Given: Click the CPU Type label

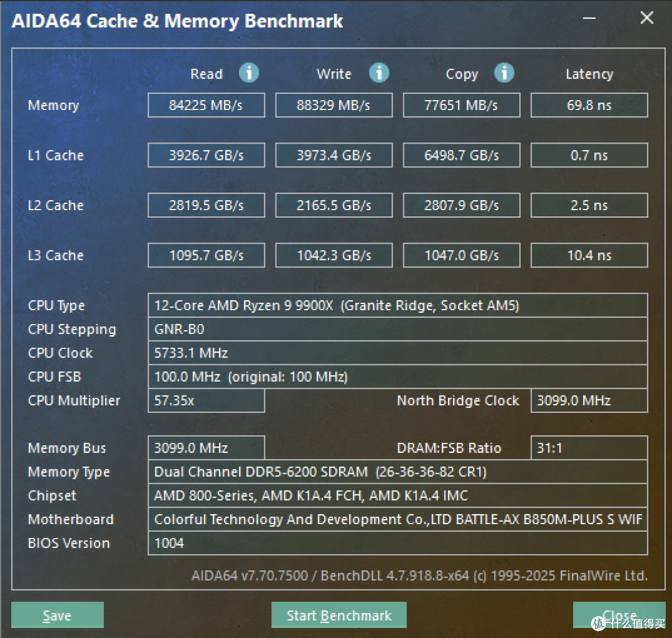Looking at the screenshot, I should click(57, 306).
